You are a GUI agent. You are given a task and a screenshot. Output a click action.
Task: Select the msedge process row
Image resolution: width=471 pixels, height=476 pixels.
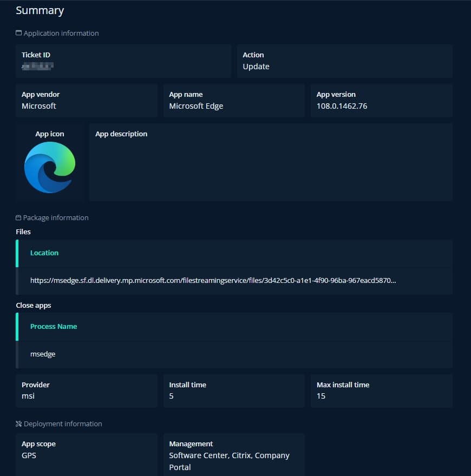[234, 354]
